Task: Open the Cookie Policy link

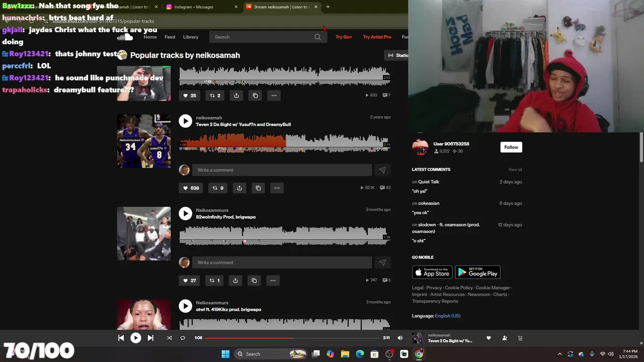Action: point(459,288)
